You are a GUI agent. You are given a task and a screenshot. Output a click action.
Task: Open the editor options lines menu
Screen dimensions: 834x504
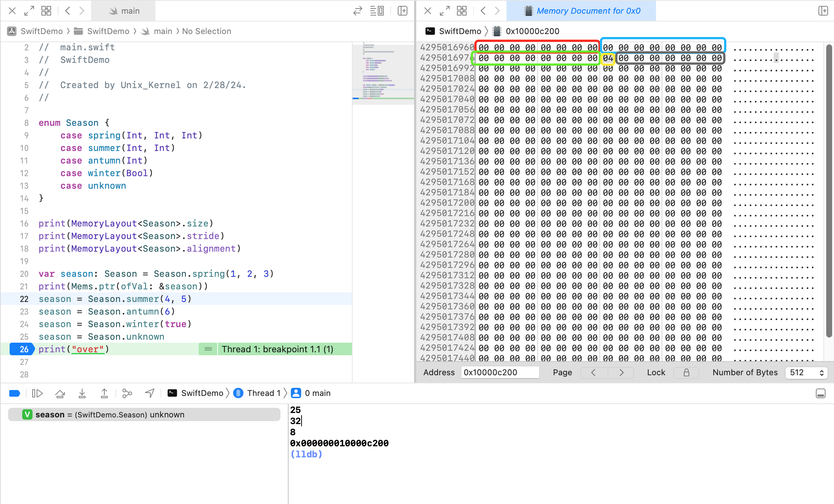click(x=377, y=11)
